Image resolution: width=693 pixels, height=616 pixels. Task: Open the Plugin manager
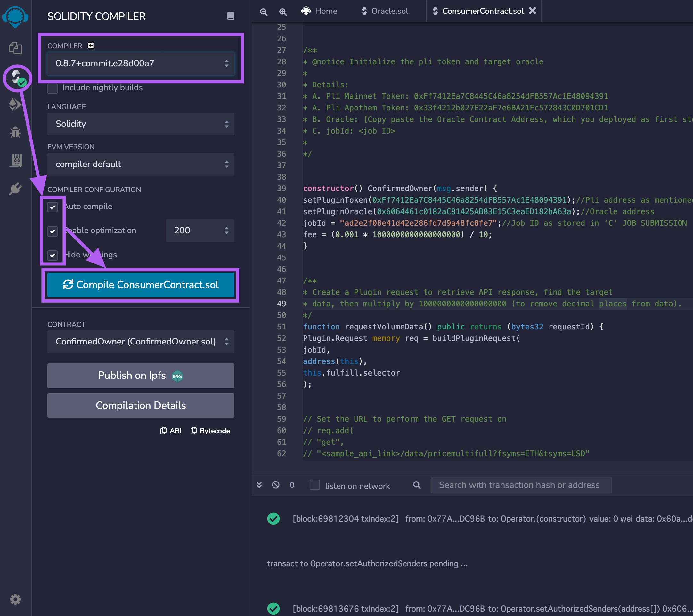click(16, 189)
